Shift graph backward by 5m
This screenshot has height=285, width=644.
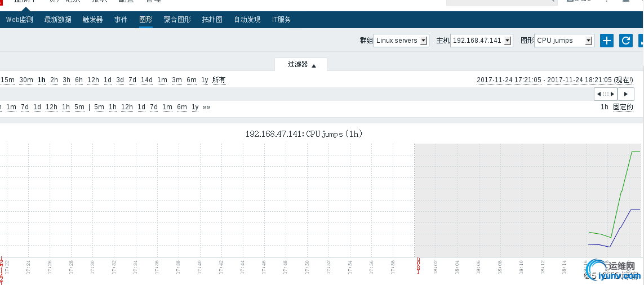79,107
